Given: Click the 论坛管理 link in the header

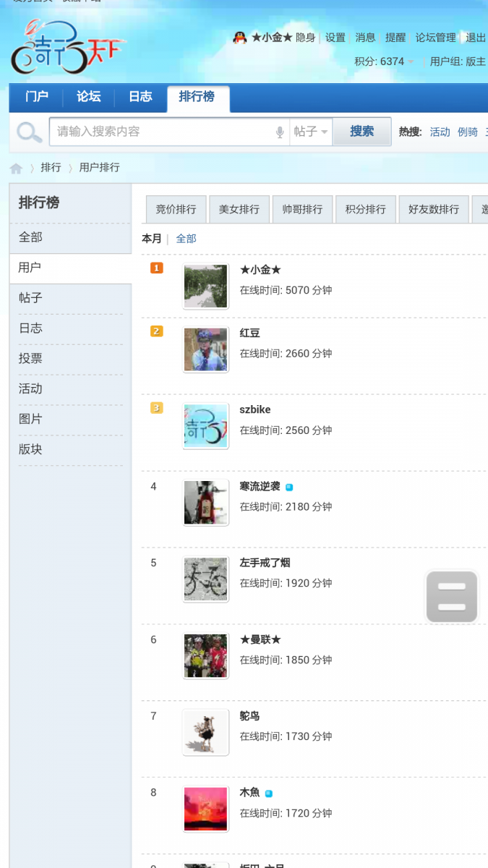Looking at the screenshot, I should (x=436, y=38).
